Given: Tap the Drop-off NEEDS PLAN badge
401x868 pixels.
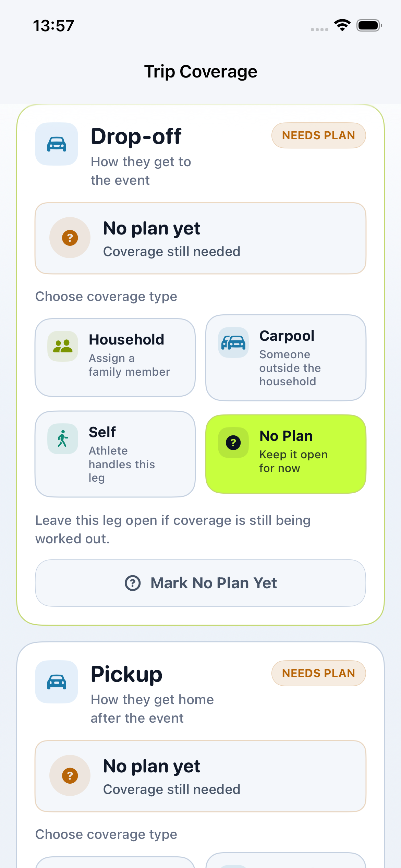Looking at the screenshot, I should pos(318,135).
